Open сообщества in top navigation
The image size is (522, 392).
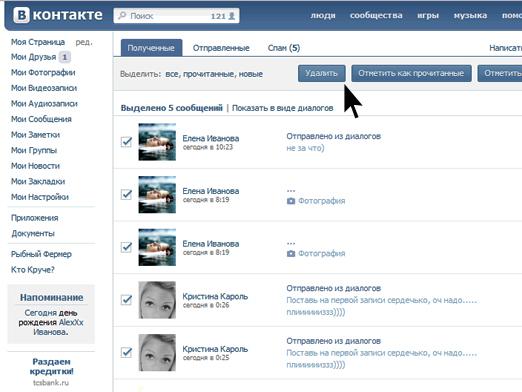(x=376, y=15)
